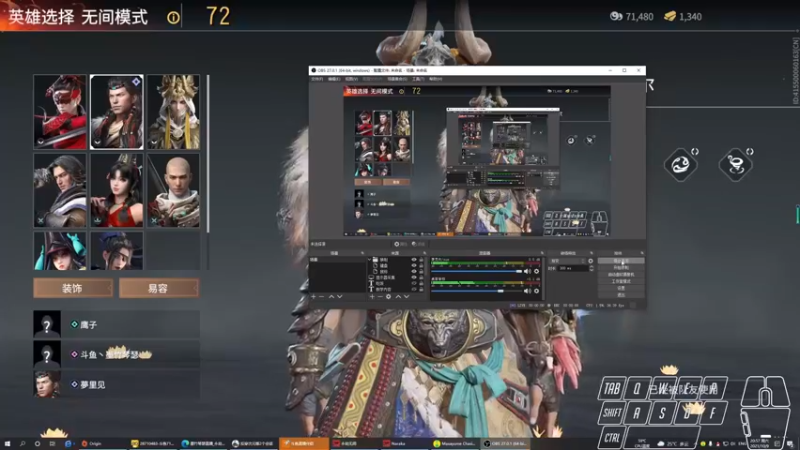Remove selected source with minus icon

pos(380,296)
